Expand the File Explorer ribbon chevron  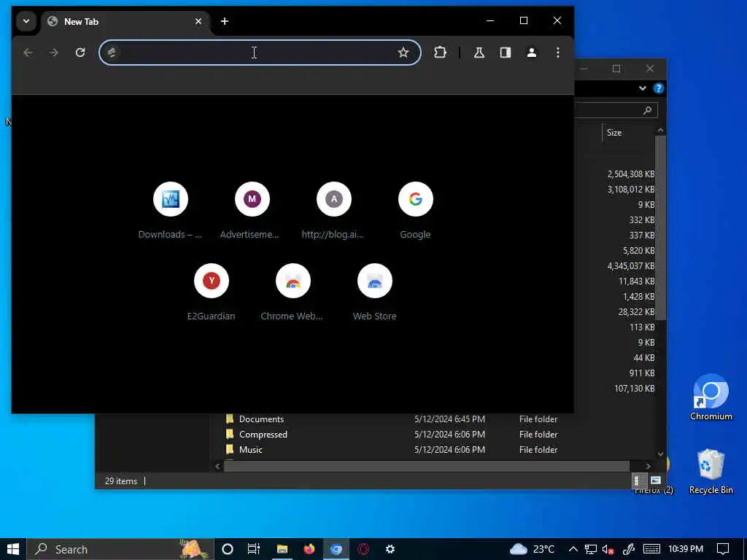(x=642, y=88)
